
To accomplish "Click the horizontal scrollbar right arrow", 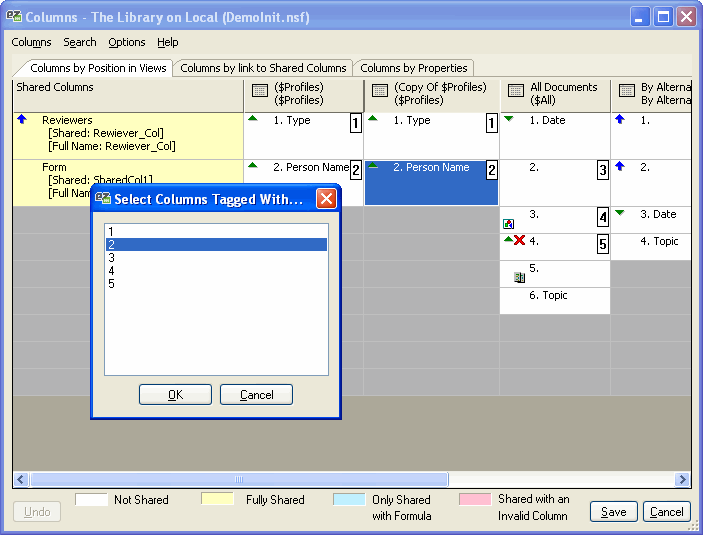I will [683, 480].
